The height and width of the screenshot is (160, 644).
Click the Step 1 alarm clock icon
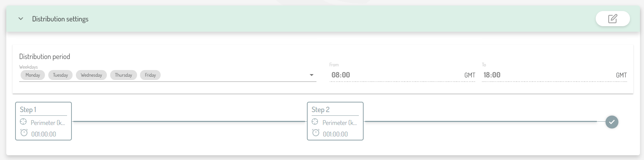(24, 133)
